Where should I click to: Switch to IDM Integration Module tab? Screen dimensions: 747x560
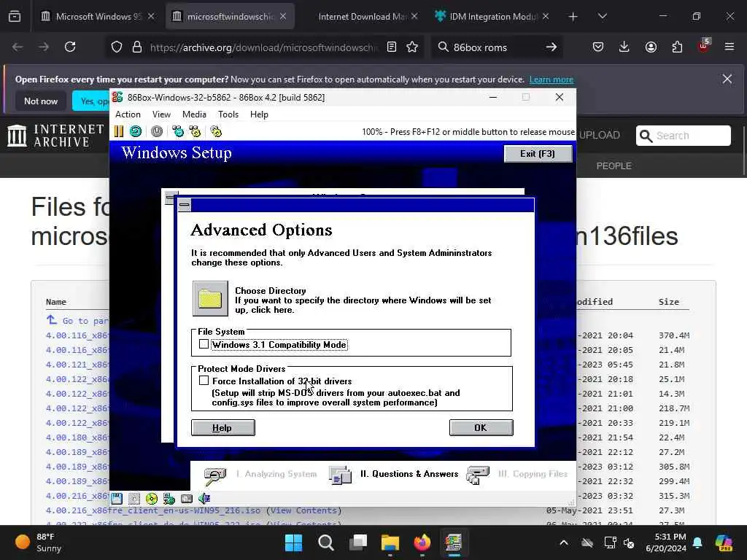coord(492,16)
